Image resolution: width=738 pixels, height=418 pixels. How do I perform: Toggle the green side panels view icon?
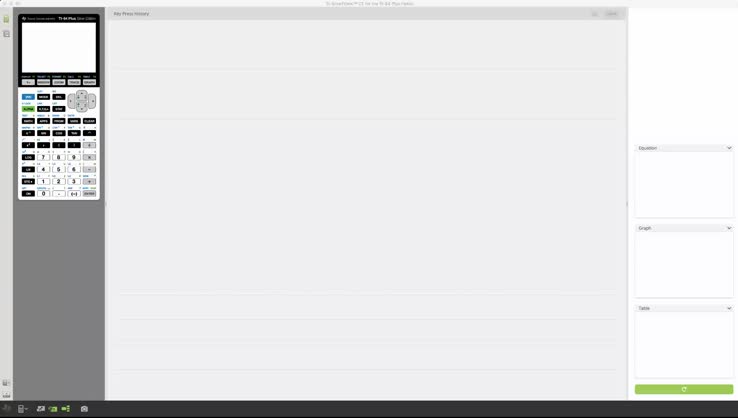tap(65, 409)
